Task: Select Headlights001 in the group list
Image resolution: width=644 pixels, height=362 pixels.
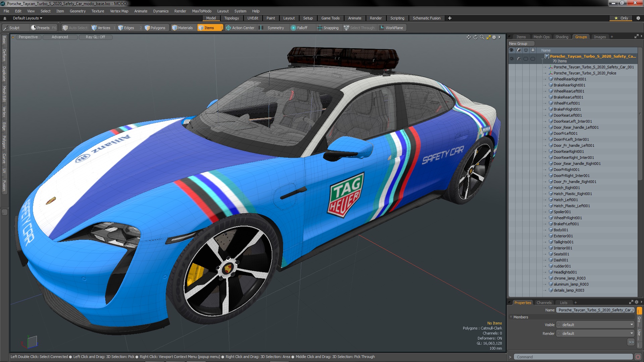Action: click(565, 272)
